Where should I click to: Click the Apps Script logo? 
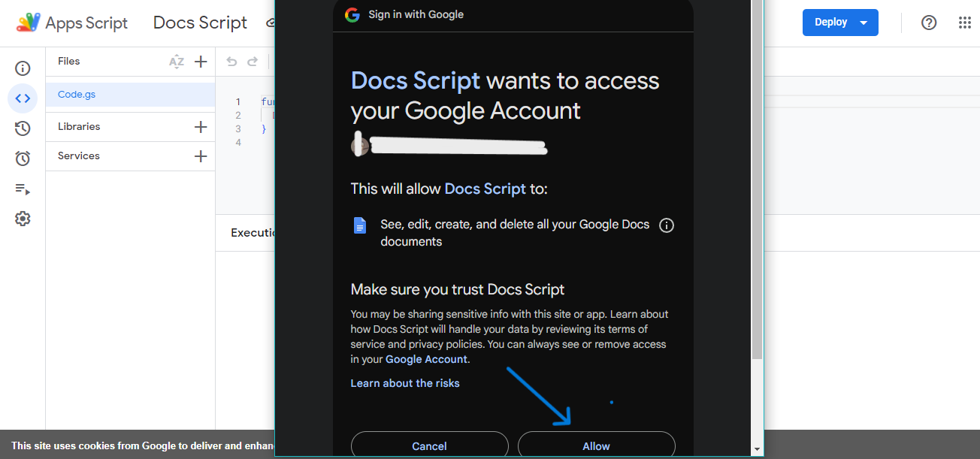pos(29,23)
